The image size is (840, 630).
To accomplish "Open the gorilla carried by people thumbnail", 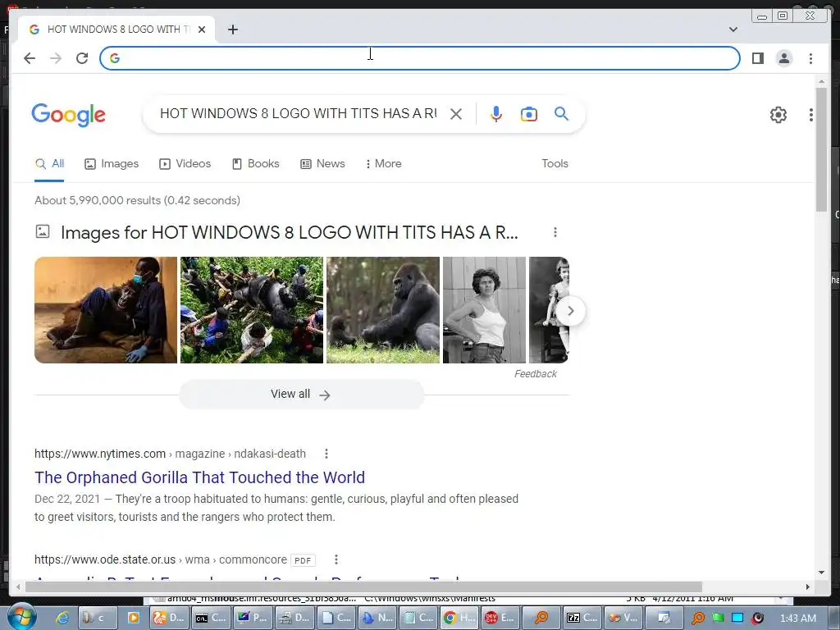I will click(x=252, y=310).
